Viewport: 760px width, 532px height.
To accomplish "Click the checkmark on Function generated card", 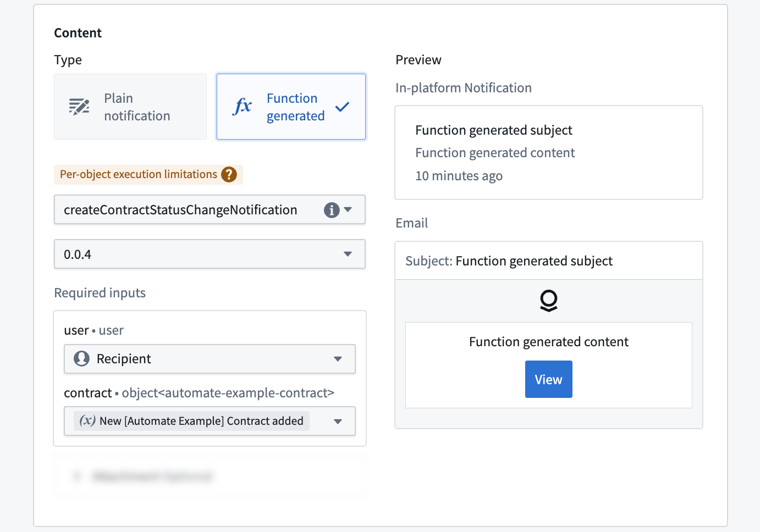I will [x=342, y=107].
